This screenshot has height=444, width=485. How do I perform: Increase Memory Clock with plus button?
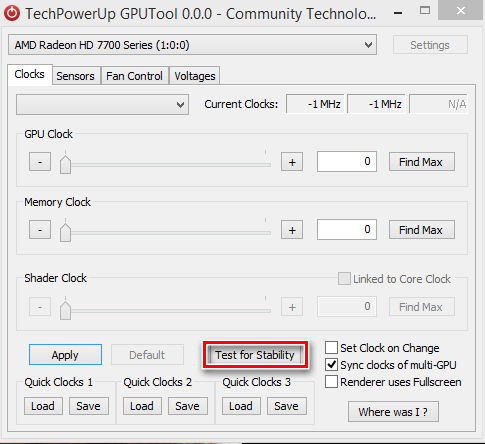pos(292,229)
